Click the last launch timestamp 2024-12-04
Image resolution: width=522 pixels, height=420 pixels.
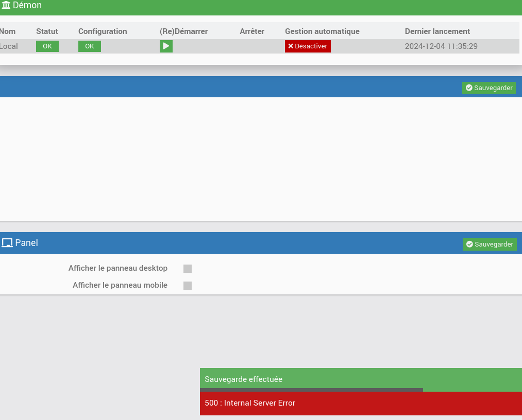pyautogui.click(x=441, y=46)
